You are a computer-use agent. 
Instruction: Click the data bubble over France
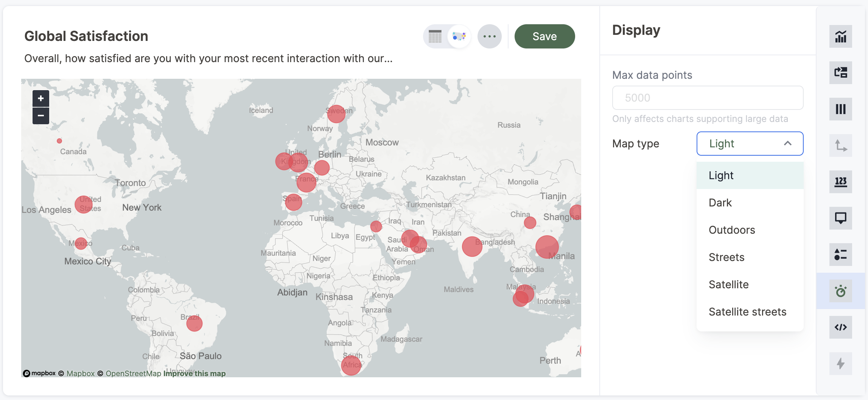(306, 183)
